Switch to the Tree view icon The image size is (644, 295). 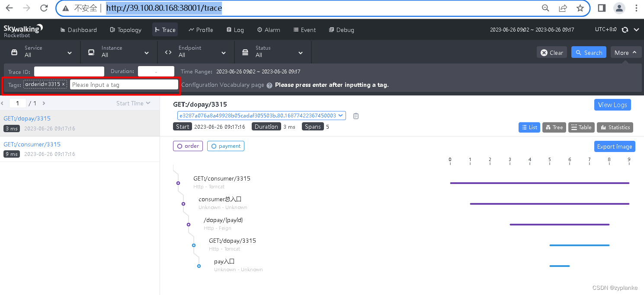click(554, 127)
